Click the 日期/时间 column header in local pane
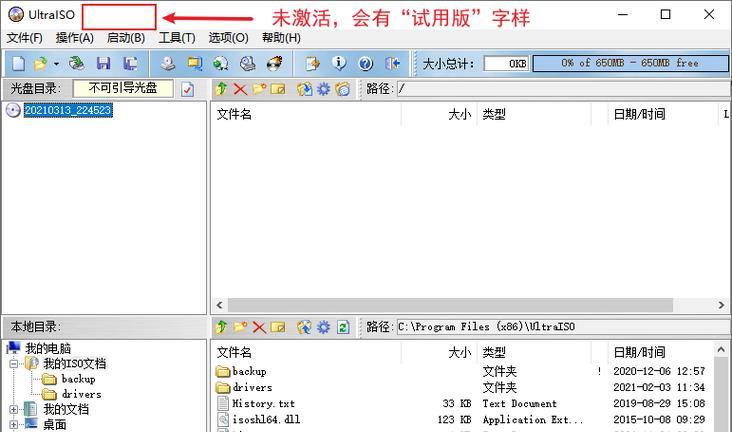 [x=661, y=352]
